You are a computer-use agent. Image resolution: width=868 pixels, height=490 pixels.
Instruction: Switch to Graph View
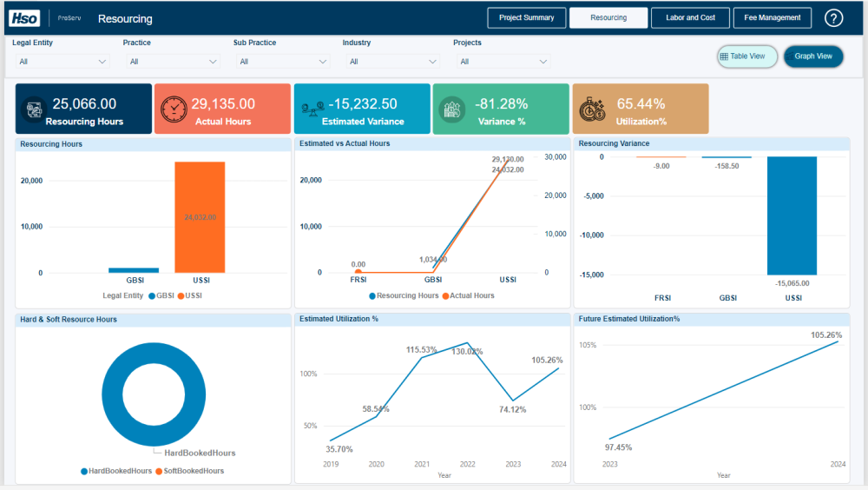click(813, 56)
